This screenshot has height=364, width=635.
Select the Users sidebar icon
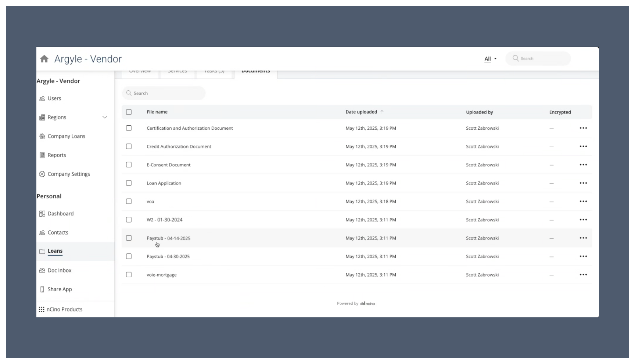(42, 98)
